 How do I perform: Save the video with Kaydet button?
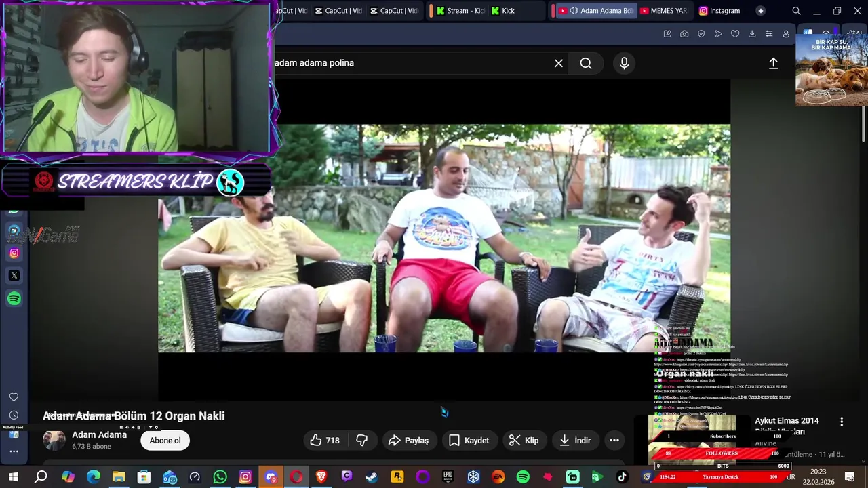(x=469, y=441)
